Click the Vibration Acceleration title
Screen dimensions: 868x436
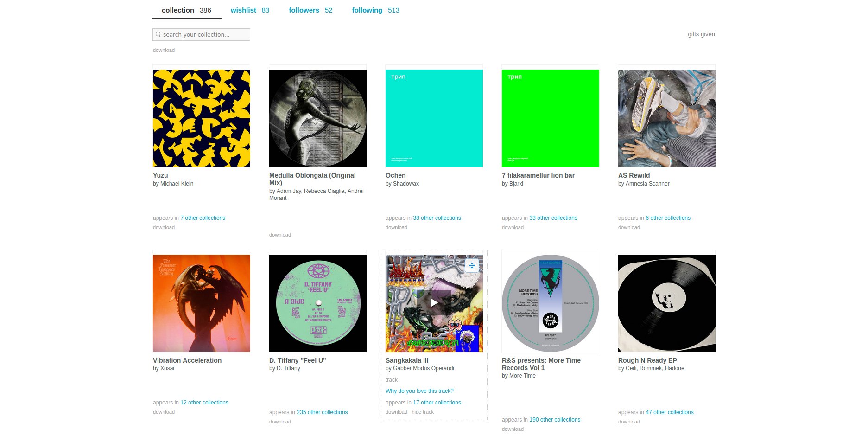click(x=187, y=360)
